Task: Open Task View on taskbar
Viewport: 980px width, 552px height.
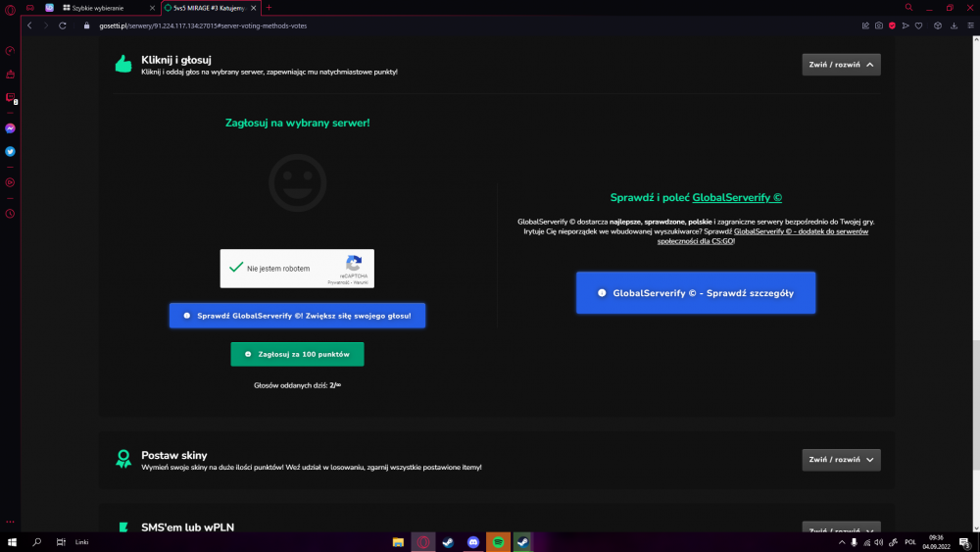Action: point(61,542)
